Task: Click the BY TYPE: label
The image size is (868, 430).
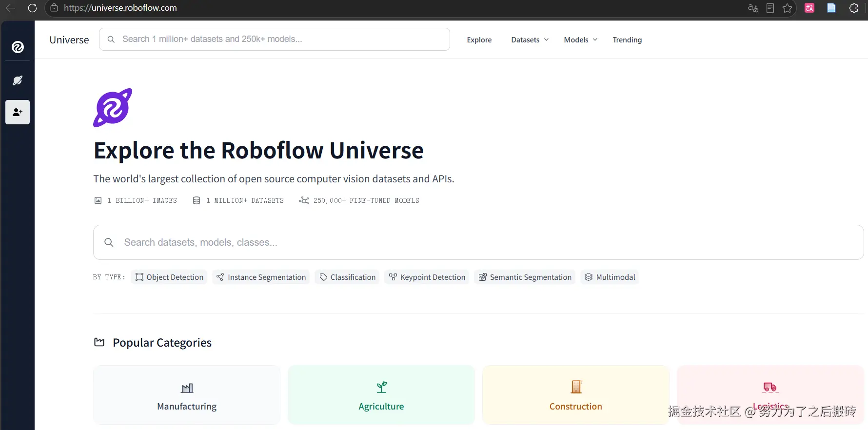Action: (x=109, y=277)
